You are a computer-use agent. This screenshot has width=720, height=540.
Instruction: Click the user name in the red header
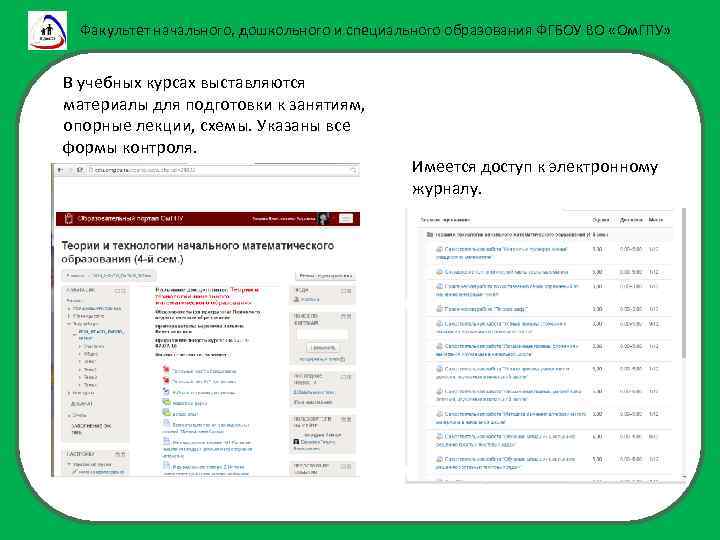[x=284, y=219]
